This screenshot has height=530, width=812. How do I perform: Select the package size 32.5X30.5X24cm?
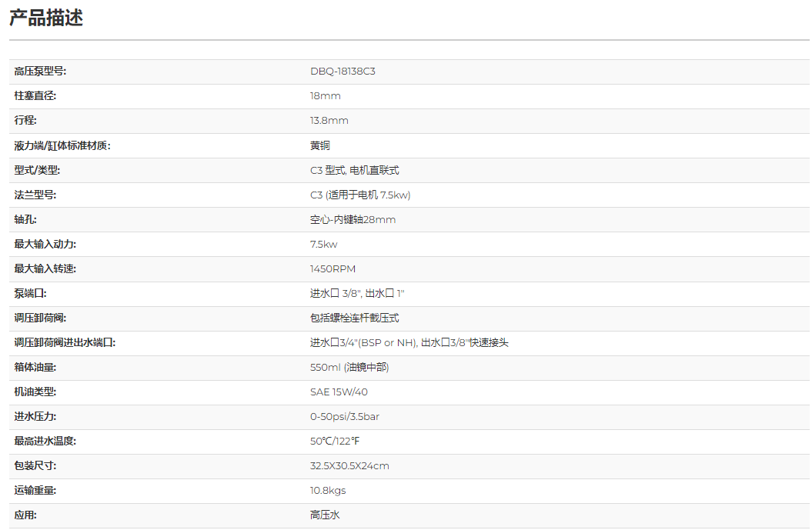349,465
